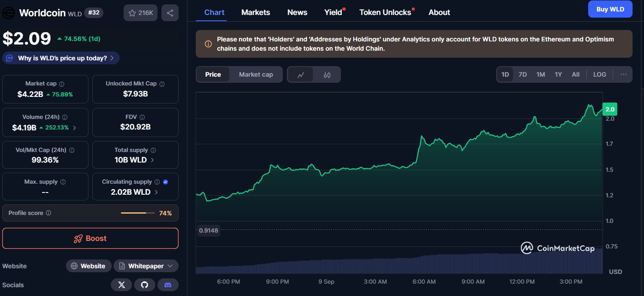Open the X (Twitter) social link
This screenshot has height=296, width=644.
pos(121,285)
